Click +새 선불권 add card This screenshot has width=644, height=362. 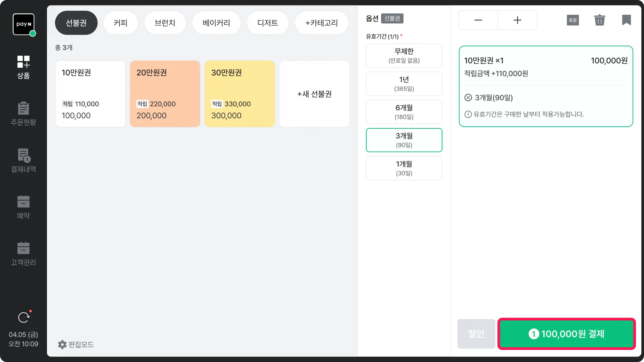pos(314,94)
